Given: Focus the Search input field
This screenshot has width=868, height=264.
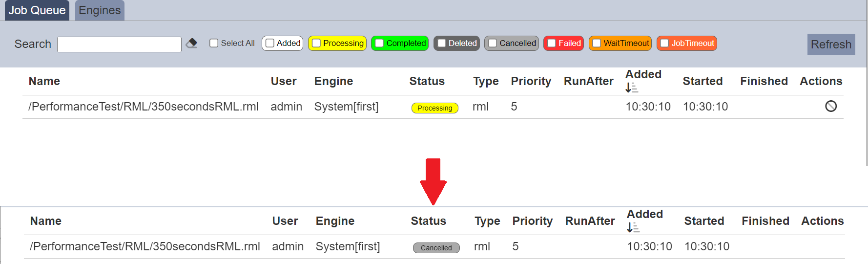Looking at the screenshot, I should [119, 44].
